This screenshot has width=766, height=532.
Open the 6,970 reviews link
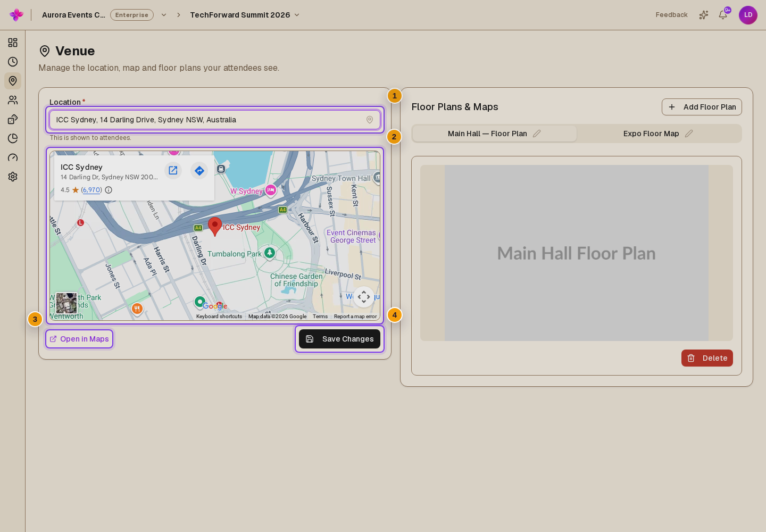pos(91,190)
